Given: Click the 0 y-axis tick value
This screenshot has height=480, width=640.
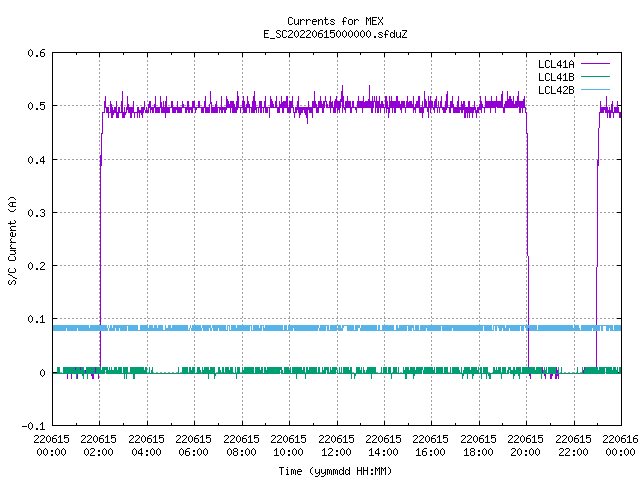Looking at the screenshot, I should coord(42,373).
